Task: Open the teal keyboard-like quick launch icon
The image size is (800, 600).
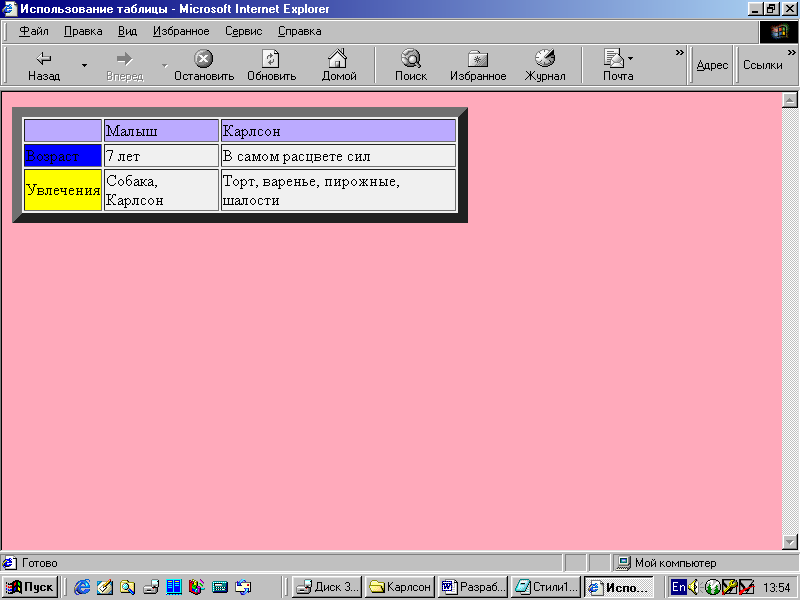Action: click(220, 587)
